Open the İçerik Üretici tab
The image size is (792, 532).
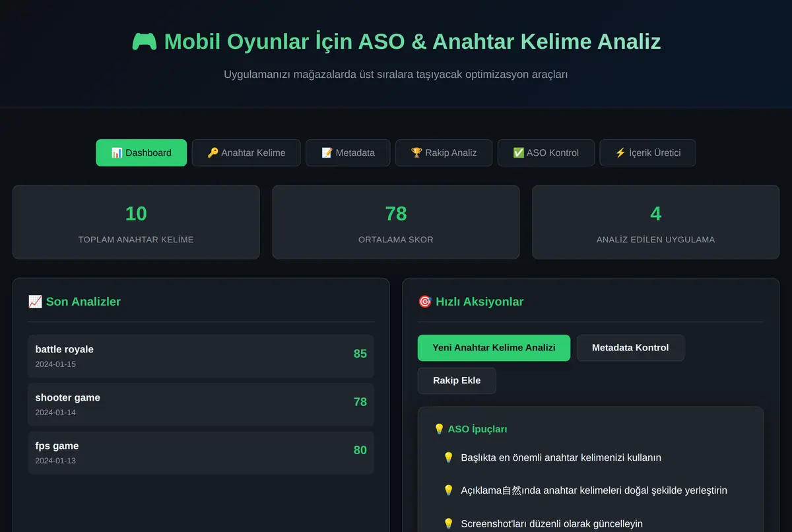coord(647,152)
